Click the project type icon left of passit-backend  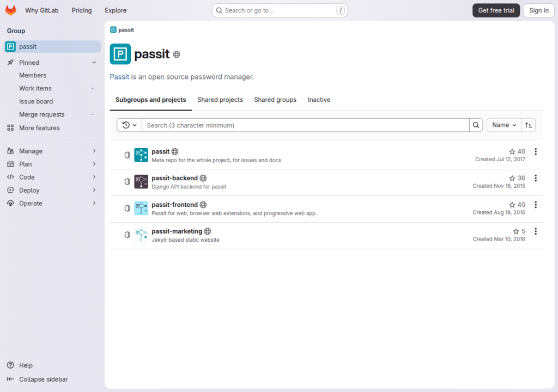[127, 182]
